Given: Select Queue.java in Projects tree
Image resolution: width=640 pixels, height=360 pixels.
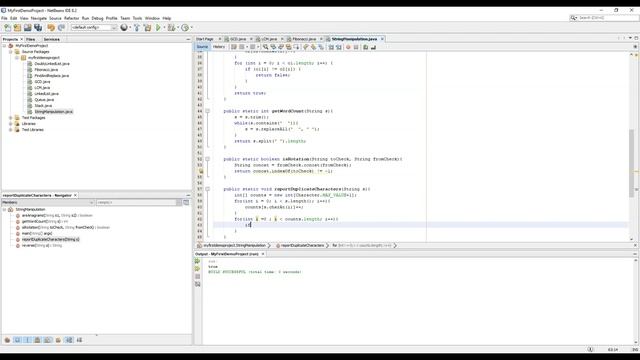Looking at the screenshot, I should click(44, 100).
